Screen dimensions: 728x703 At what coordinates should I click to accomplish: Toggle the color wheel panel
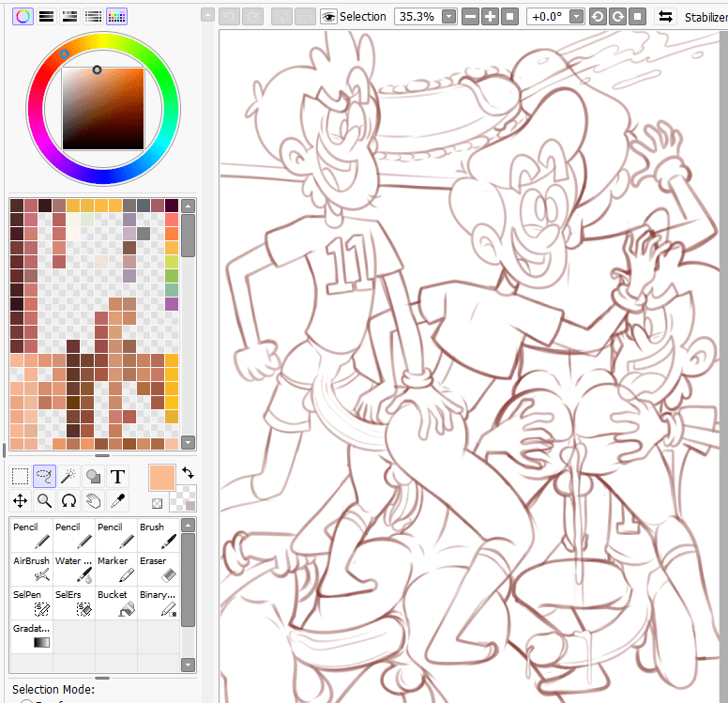(23, 16)
